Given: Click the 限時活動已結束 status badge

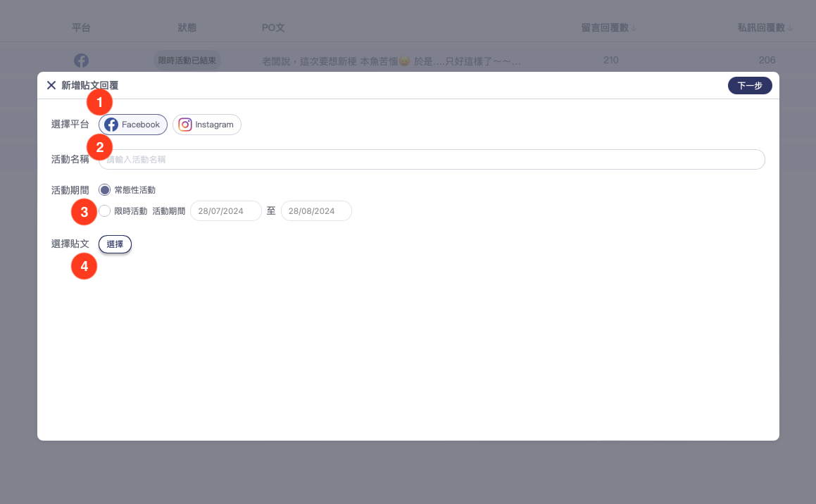Looking at the screenshot, I should pyautogui.click(x=187, y=61).
